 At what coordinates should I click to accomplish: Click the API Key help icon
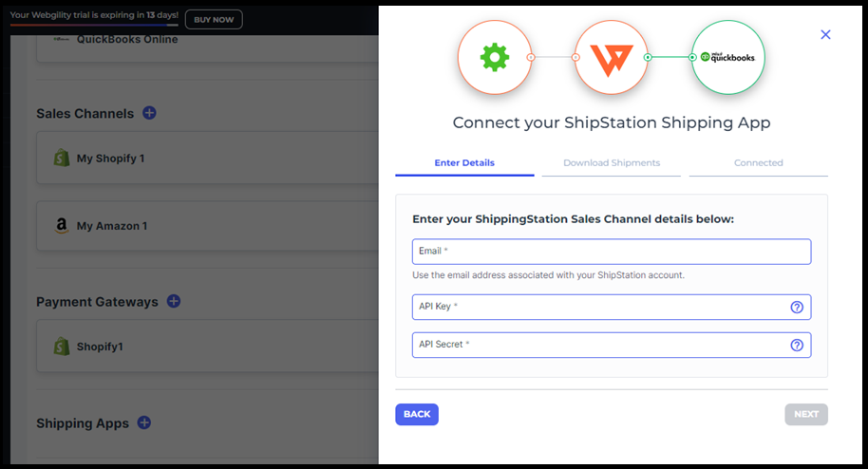[797, 307]
